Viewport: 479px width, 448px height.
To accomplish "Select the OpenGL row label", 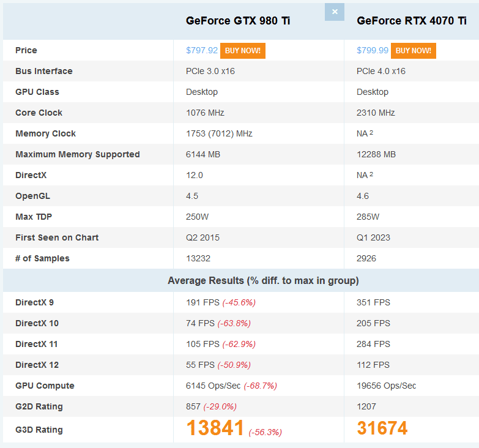I will (x=32, y=196).
